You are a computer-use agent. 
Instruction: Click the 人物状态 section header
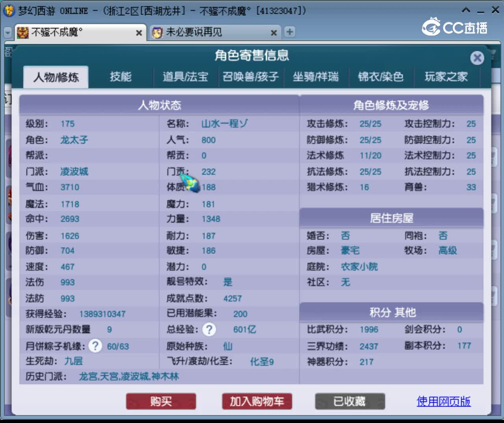159,105
